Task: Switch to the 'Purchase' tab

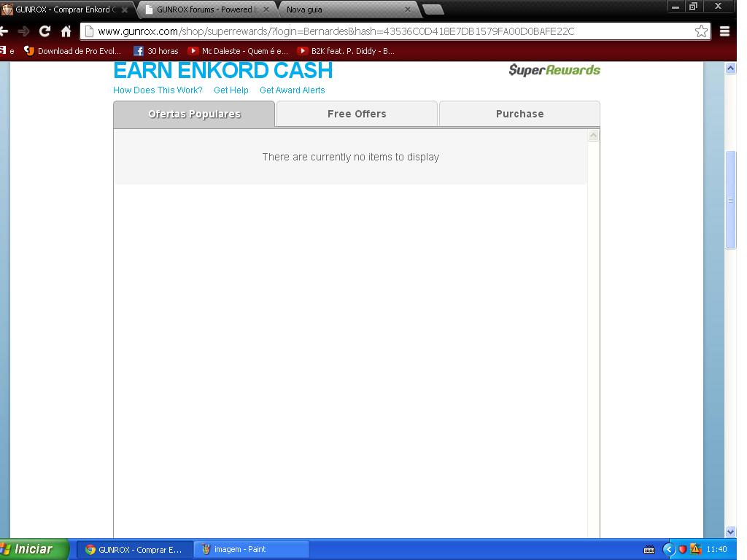Action: pyautogui.click(x=519, y=114)
